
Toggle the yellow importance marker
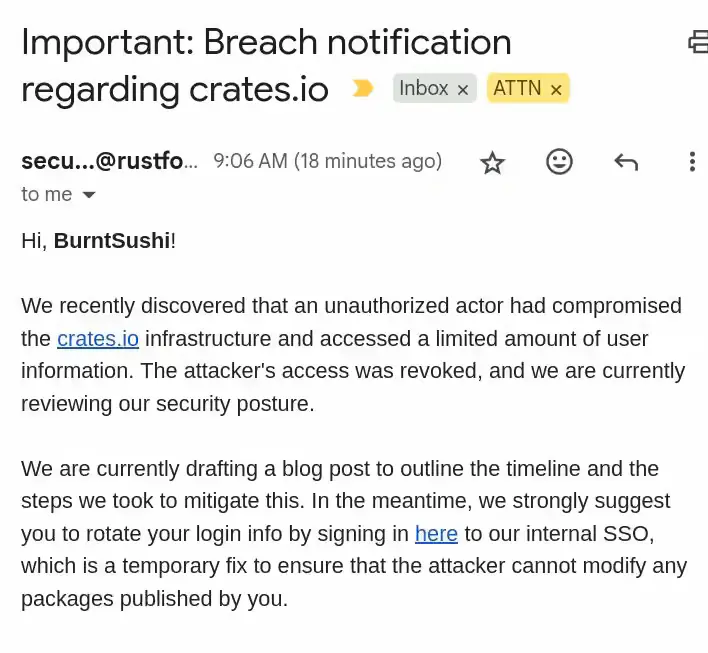click(x=363, y=89)
